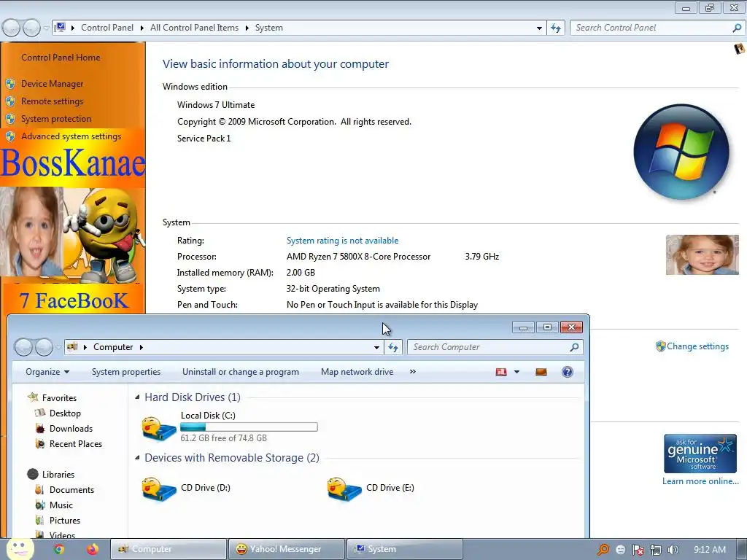Click volume speaker tray icon
Screen dimensions: 747x560
(673, 550)
